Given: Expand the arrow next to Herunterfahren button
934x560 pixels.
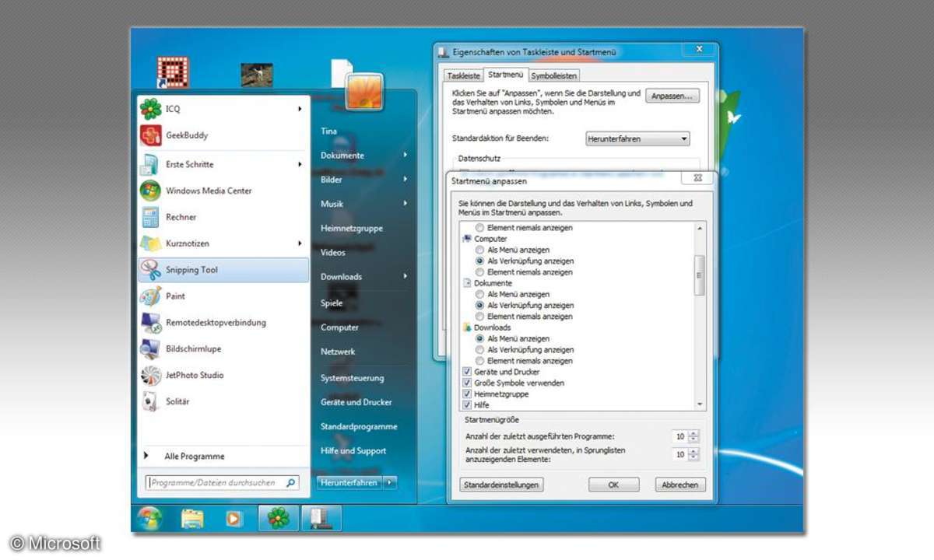Looking at the screenshot, I should coord(390,483).
